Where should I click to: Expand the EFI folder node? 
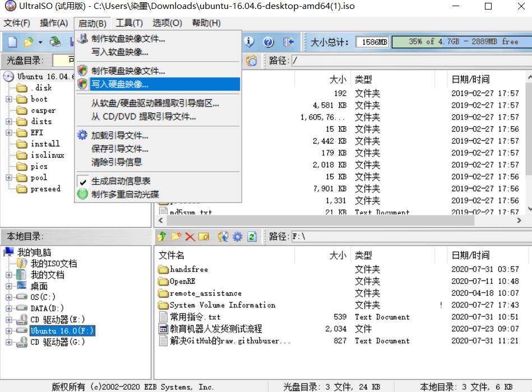point(9,133)
